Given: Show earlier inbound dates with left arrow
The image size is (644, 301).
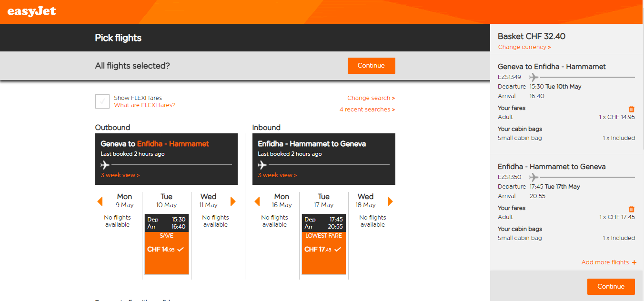Looking at the screenshot, I should tap(257, 201).
